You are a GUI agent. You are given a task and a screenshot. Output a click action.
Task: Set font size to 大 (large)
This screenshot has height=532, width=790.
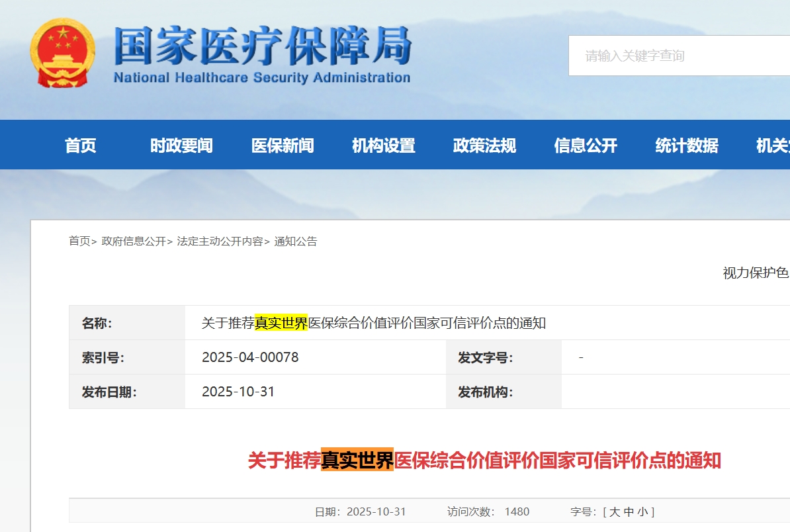(x=615, y=511)
